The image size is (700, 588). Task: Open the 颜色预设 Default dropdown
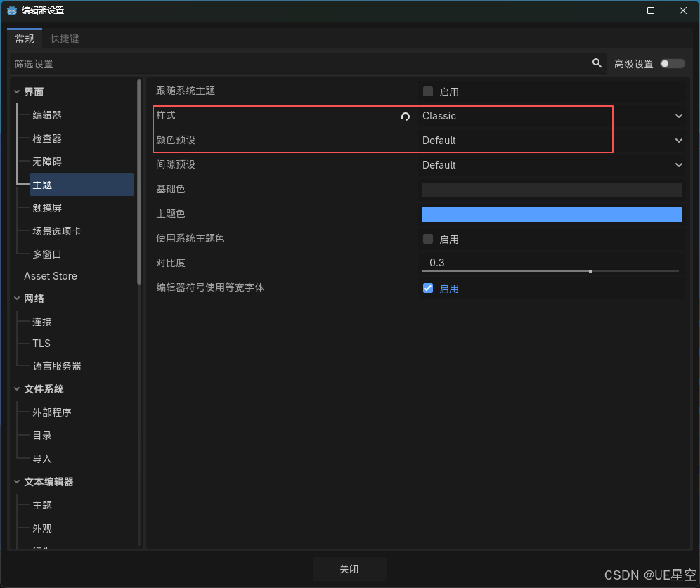pos(552,141)
